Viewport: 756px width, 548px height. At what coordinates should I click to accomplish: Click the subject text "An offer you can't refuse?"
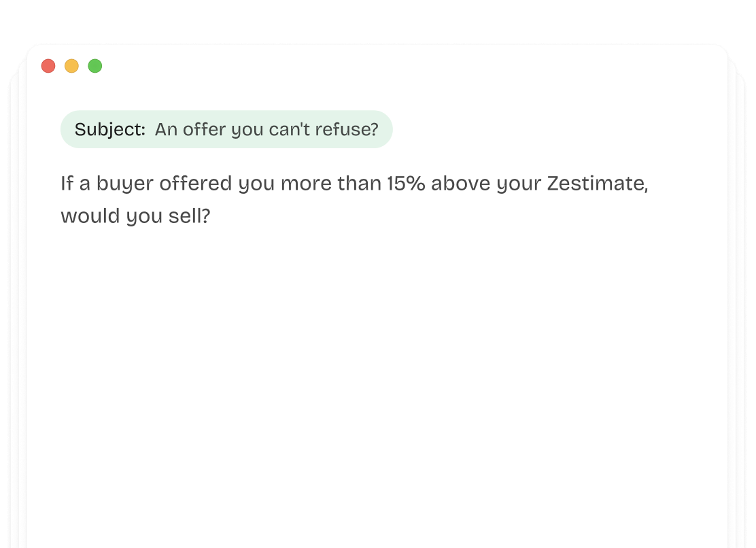(x=266, y=129)
